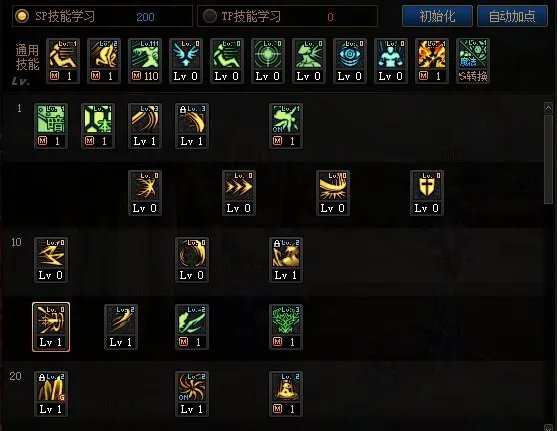The image size is (558, 431).
Task: Toggle the ON golden swirl skill in row 20
Action: (x=192, y=394)
